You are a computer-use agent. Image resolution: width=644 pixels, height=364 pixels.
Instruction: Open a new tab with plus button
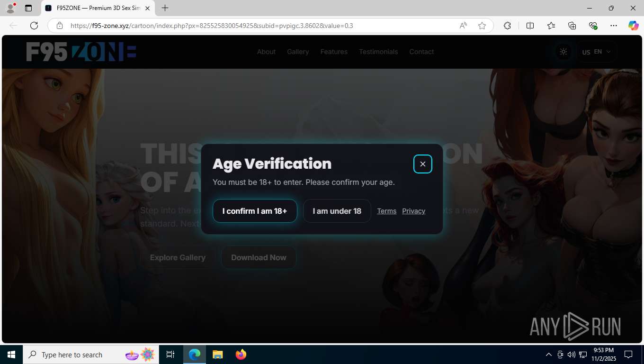tap(165, 8)
